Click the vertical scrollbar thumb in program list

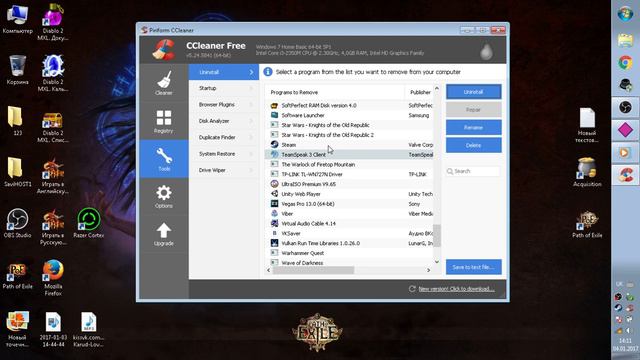point(437,236)
